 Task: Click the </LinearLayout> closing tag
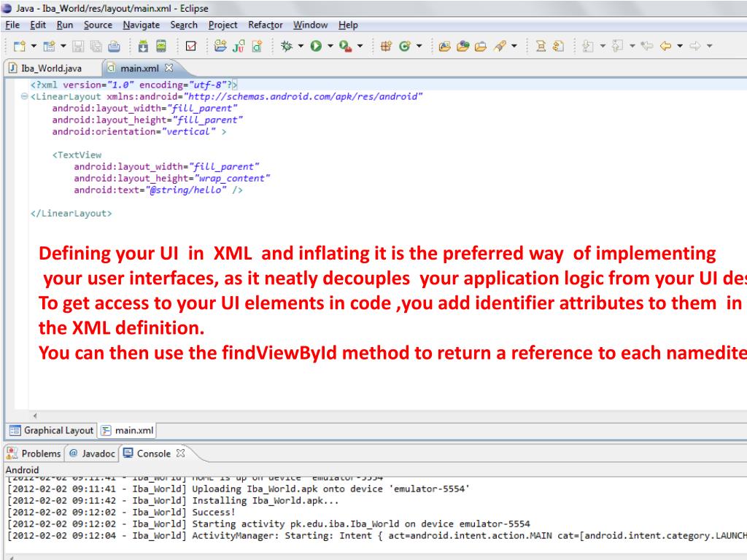click(71, 214)
